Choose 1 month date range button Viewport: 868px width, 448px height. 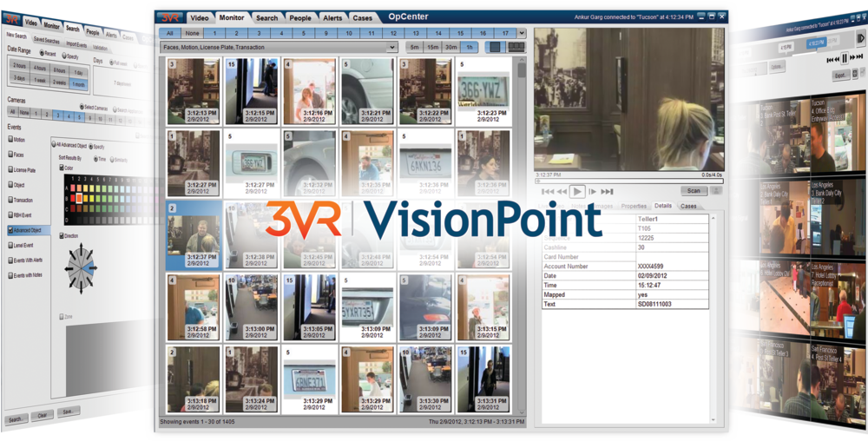click(79, 84)
